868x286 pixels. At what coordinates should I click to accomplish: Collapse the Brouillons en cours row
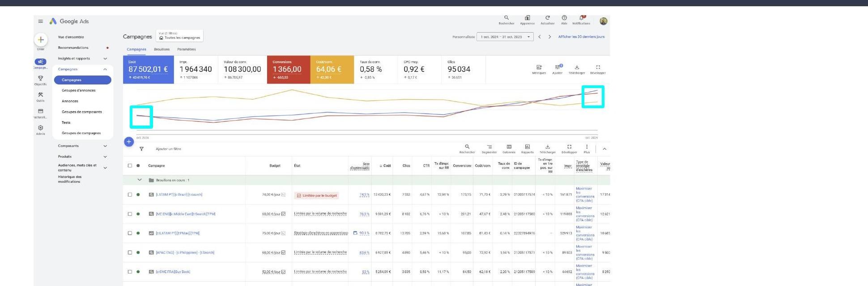pos(140,180)
